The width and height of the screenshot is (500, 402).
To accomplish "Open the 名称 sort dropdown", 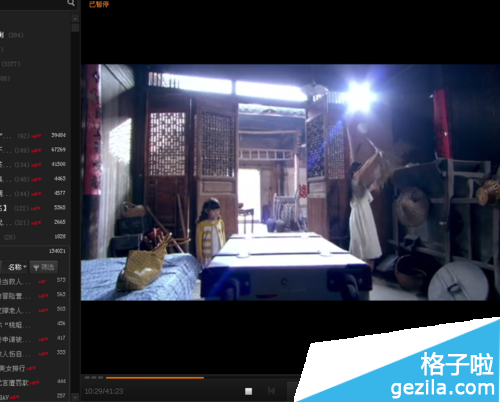I will pyautogui.click(x=17, y=267).
